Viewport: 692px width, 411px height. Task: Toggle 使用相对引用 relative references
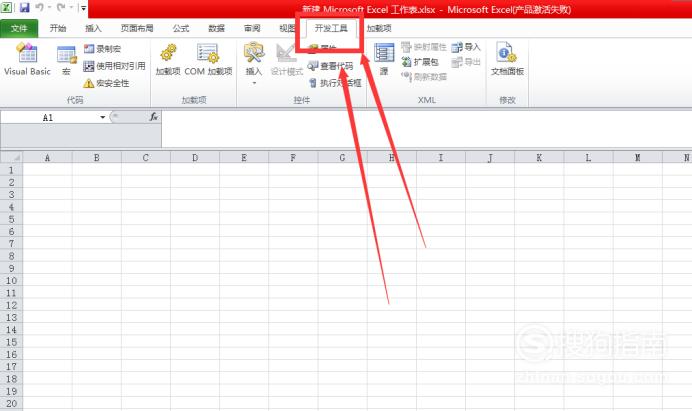(x=114, y=66)
